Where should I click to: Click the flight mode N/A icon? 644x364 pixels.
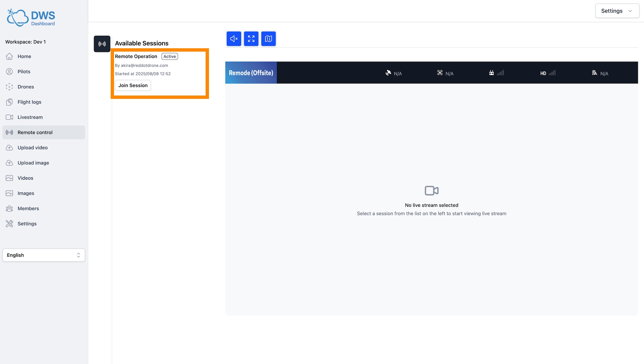(x=595, y=73)
